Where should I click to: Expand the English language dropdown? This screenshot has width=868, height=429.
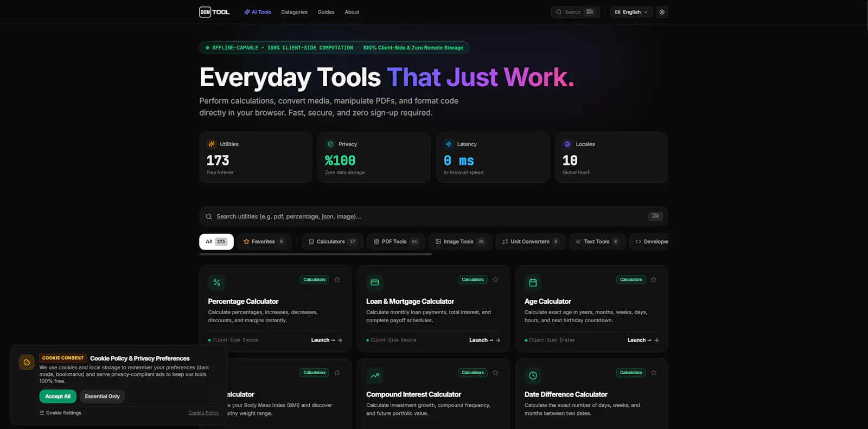[x=631, y=12]
